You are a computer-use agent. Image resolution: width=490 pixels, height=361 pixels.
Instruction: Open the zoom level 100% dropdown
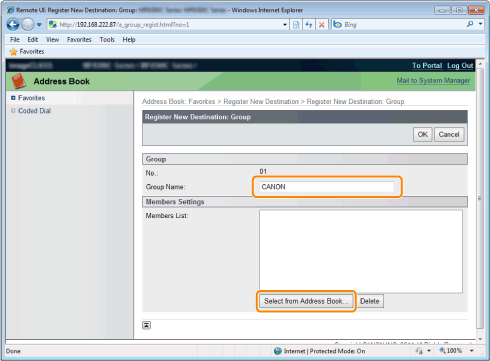pyautogui.click(x=472, y=351)
